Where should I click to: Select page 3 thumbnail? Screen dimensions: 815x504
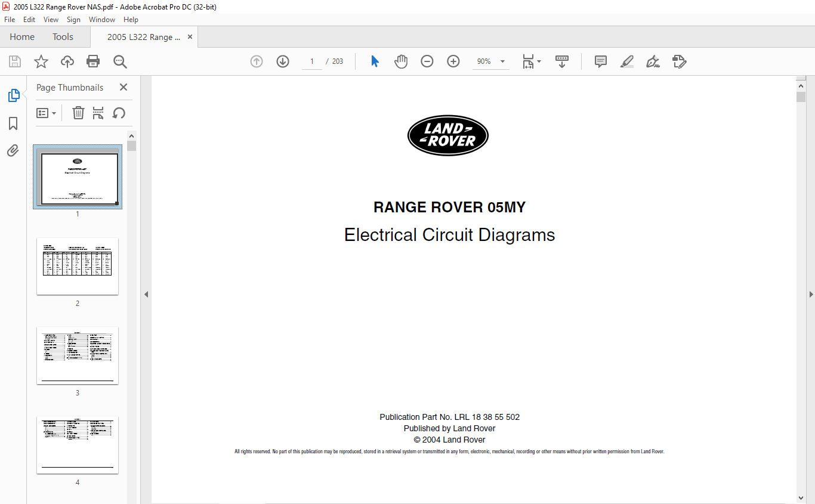coord(78,355)
